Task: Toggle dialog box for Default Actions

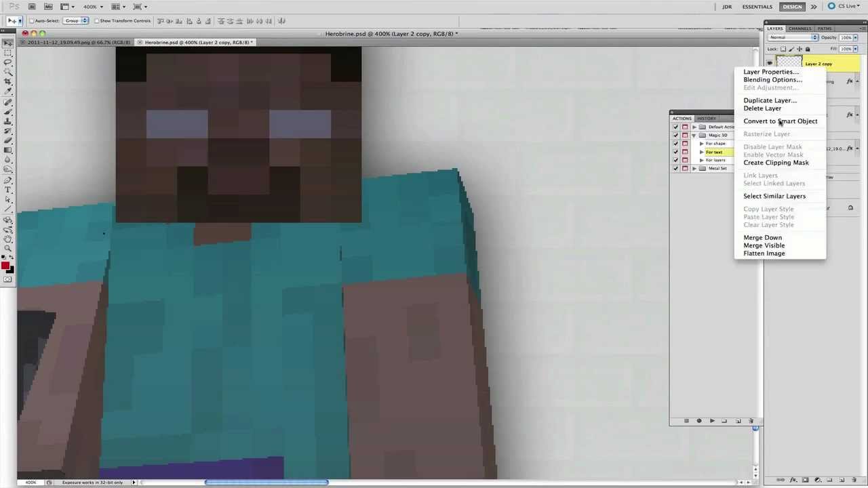Action: pyautogui.click(x=685, y=127)
